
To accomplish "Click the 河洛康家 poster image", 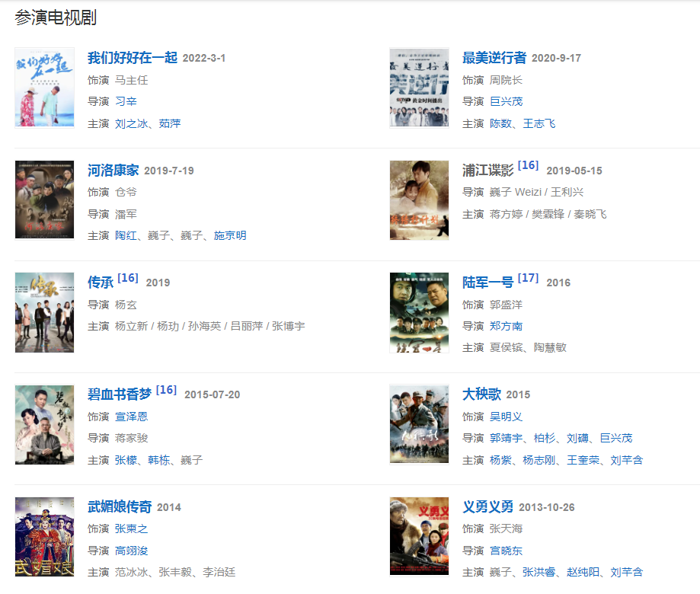I will point(44,200).
